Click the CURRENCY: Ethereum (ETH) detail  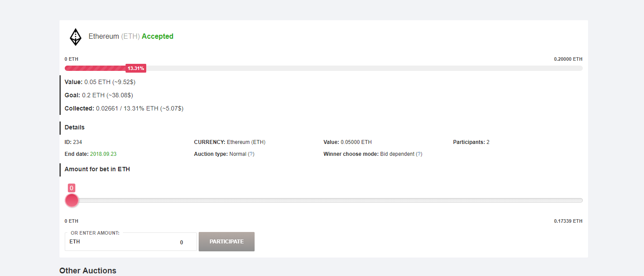pos(229,142)
